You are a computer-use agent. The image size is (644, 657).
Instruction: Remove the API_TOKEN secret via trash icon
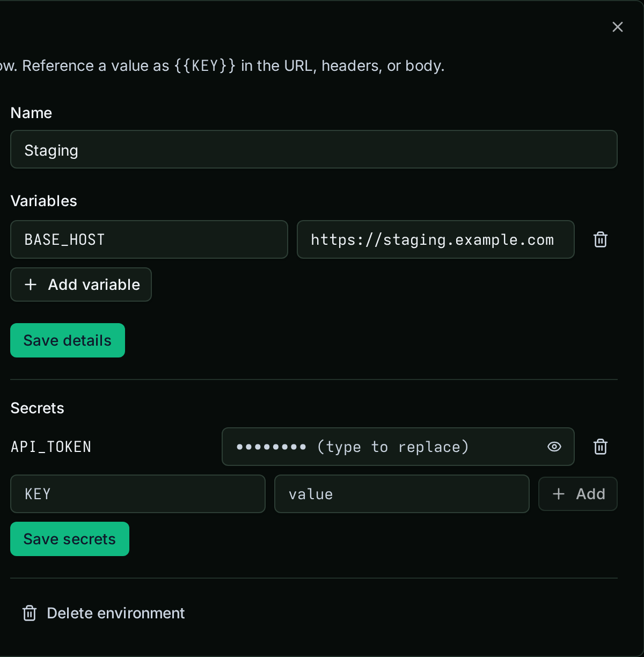coord(601,447)
